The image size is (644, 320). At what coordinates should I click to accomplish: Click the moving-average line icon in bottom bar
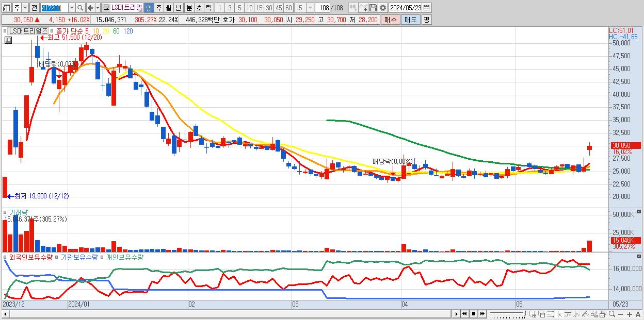(x=568, y=314)
